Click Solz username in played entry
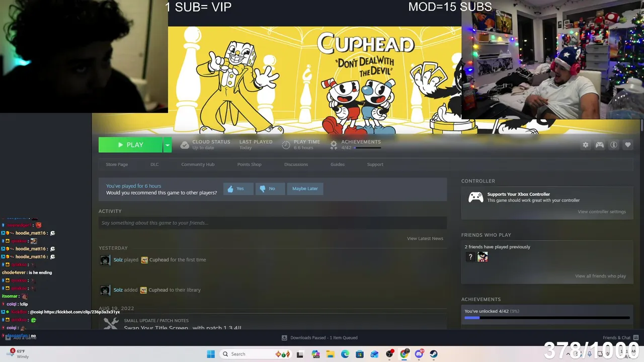 click(x=118, y=260)
